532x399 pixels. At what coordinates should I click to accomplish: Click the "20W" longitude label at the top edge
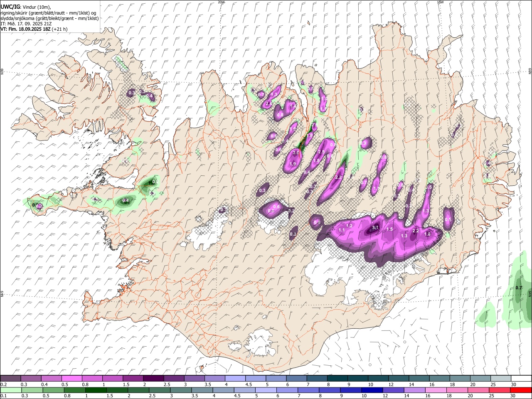pos(221,2)
